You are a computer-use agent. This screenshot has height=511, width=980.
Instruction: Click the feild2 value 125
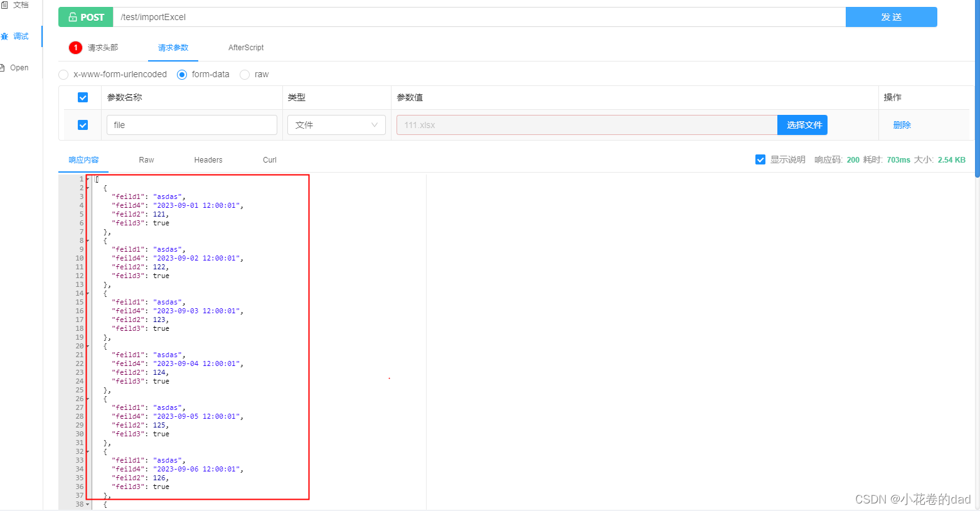[159, 426]
